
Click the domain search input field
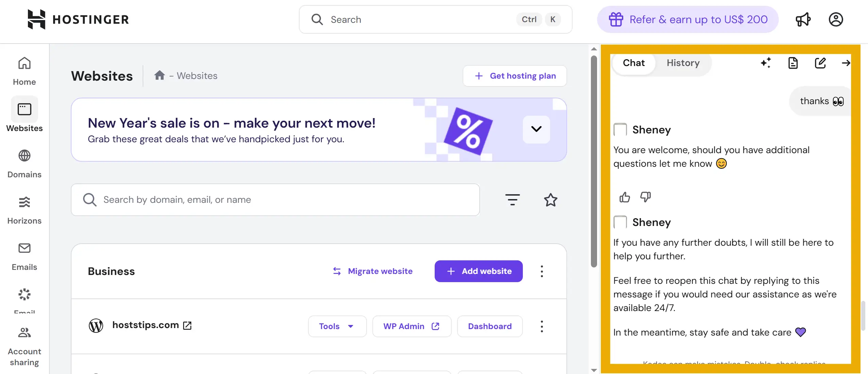click(x=275, y=200)
